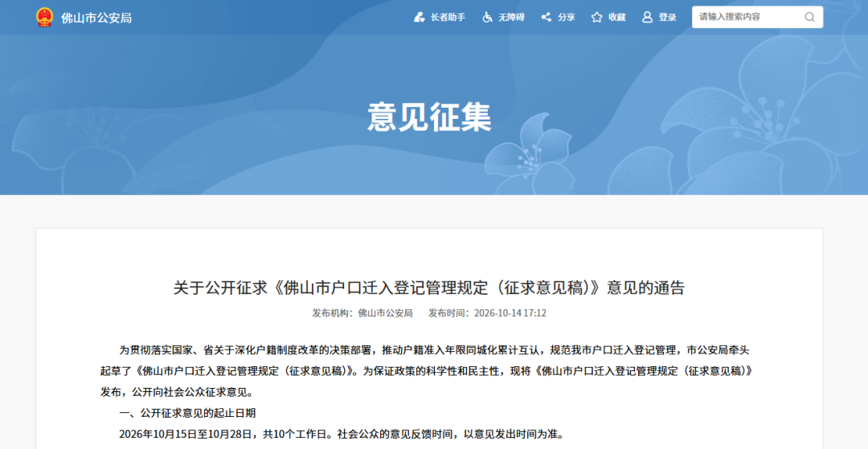Image resolution: width=868 pixels, height=449 pixels.
Task: Click the 发布机构：佛山市公安局 text
Action: [x=362, y=313]
